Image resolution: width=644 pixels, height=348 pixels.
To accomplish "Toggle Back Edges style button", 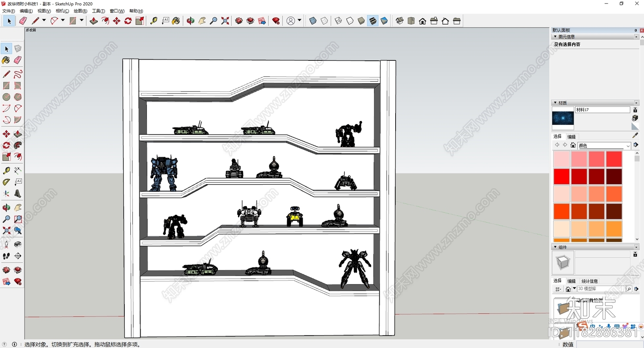I will coord(324,21).
